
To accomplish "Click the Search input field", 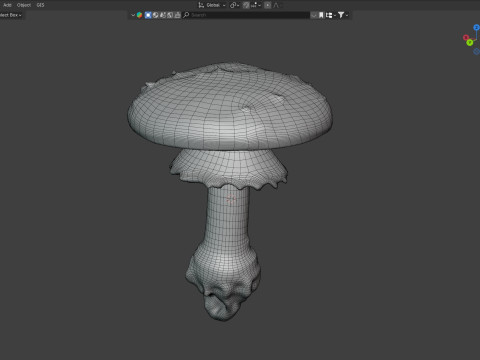I will [x=246, y=15].
